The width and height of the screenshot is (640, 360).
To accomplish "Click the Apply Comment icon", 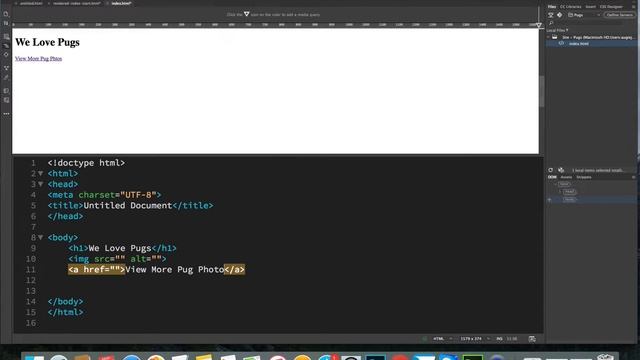I will pos(6,91).
